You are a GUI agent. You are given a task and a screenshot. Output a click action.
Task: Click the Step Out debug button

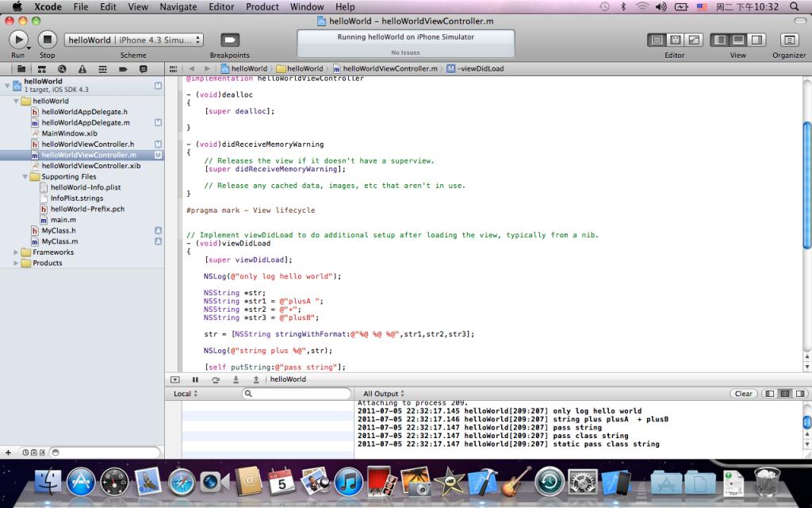[256, 379]
